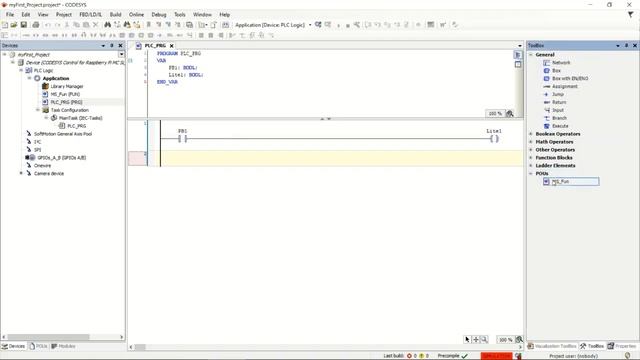Open the Edit menu

coord(26,15)
